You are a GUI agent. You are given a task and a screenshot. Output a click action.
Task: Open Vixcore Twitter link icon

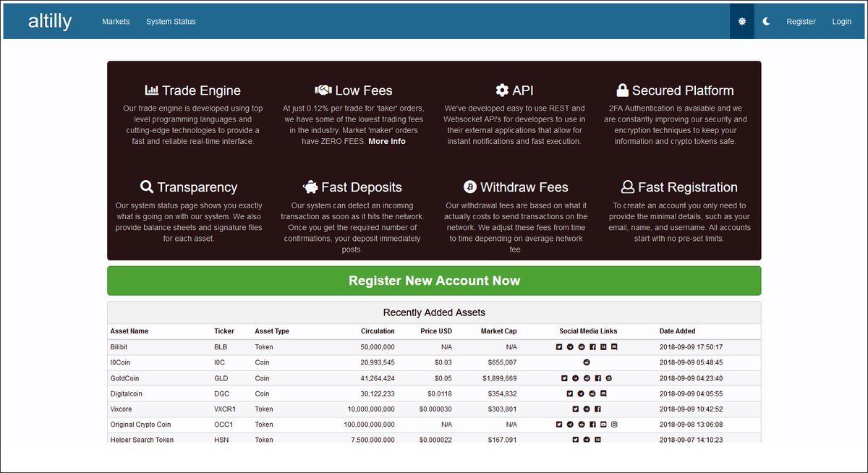coord(576,409)
